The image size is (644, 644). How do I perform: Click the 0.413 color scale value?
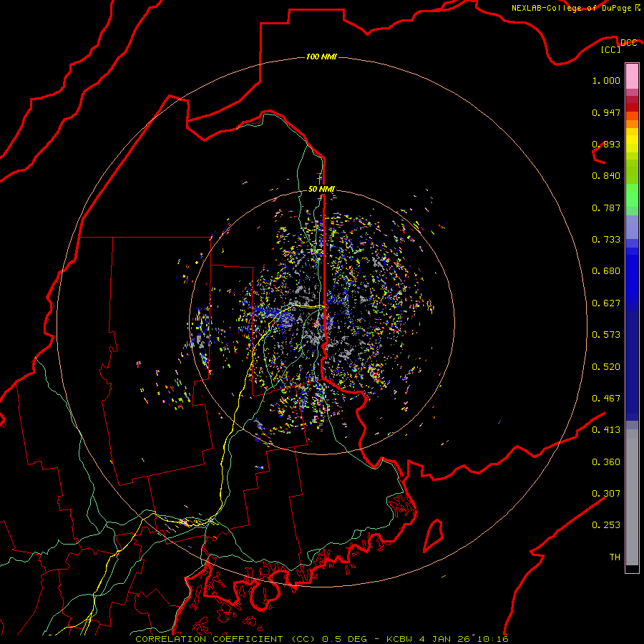point(606,430)
